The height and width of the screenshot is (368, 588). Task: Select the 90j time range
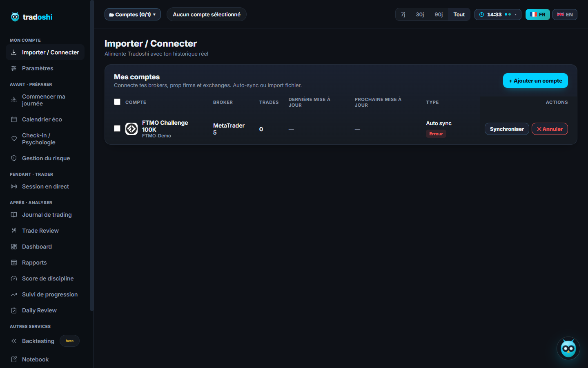point(439,14)
